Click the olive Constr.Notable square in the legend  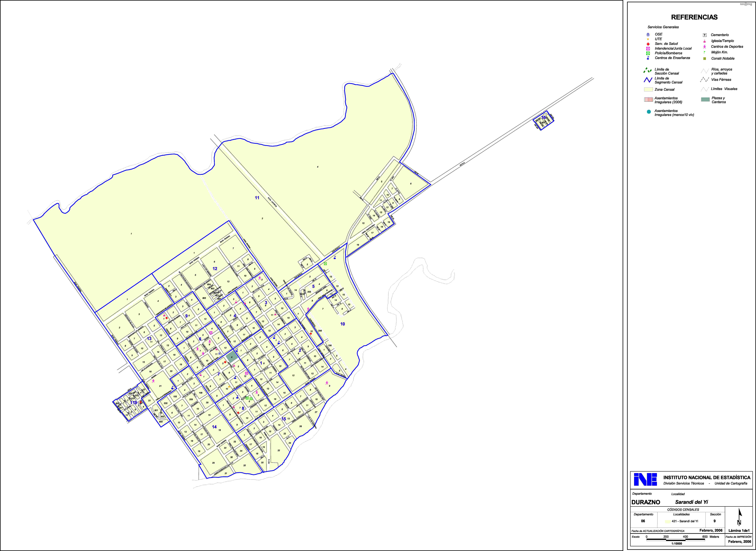pyautogui.click(x=705, y=59)
